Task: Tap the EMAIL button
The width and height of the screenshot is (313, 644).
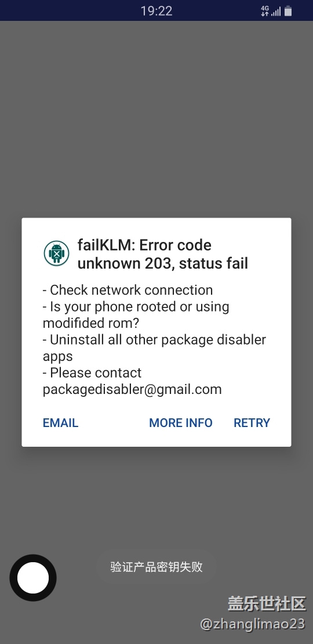Action: click(x=60, y=422)
